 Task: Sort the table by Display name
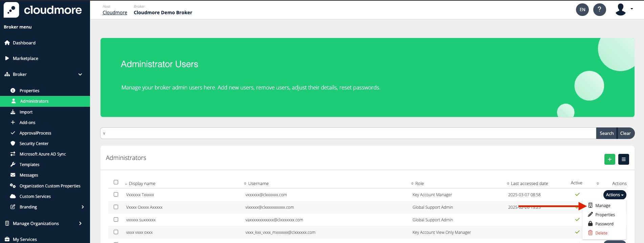tap(142, 184)
